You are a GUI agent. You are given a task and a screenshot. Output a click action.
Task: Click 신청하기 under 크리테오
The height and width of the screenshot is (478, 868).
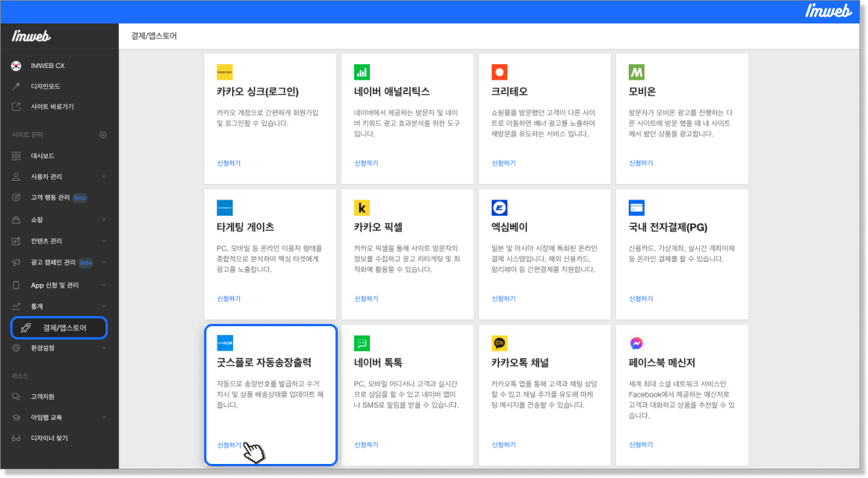tap(503, 164)
